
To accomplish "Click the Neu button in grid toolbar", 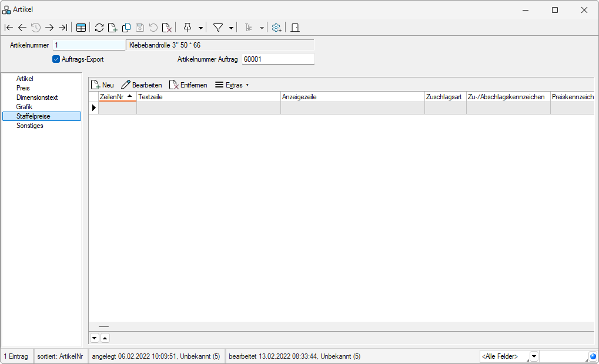I will (102, 85).
